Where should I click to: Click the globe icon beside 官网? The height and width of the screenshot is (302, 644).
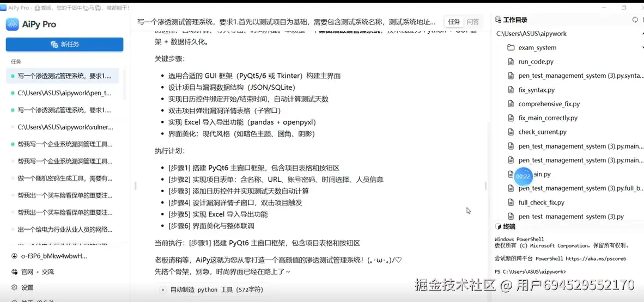[14, 272]
